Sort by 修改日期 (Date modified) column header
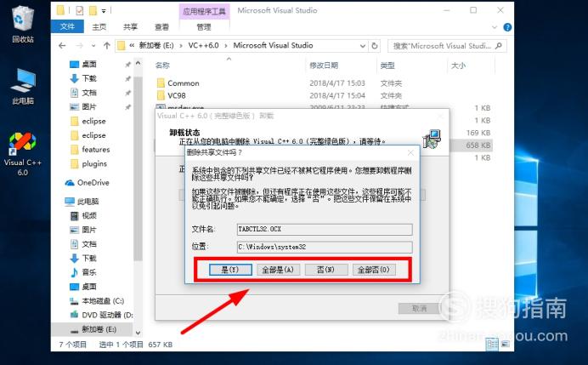This screenshot has width=588, height=365. tap(324, 66)
